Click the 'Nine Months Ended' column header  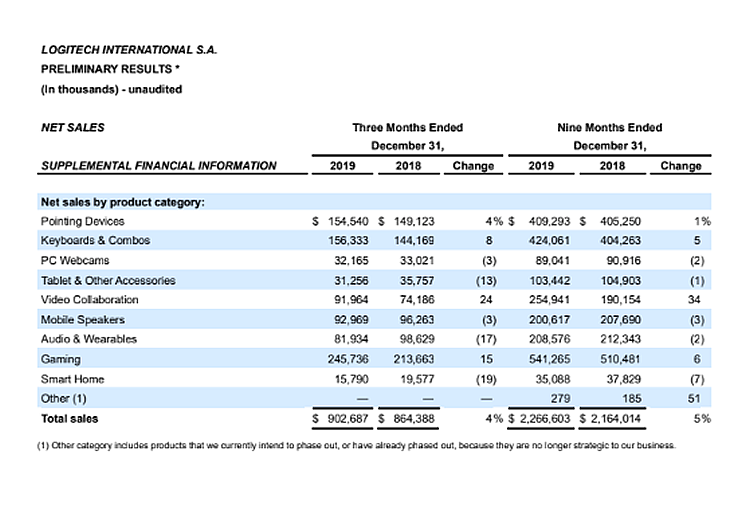(609, 128)
